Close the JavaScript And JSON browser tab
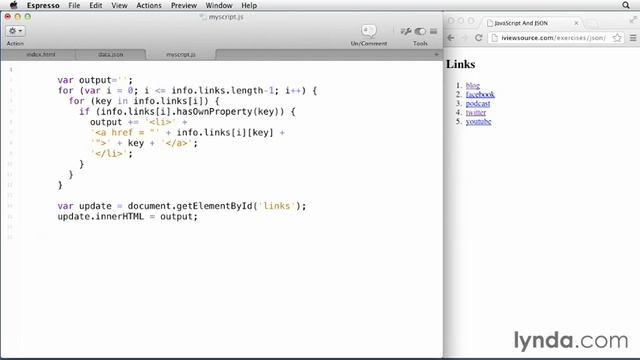This screenshot has height=360, width=640. pyautogui.click(x=576, y=23)
